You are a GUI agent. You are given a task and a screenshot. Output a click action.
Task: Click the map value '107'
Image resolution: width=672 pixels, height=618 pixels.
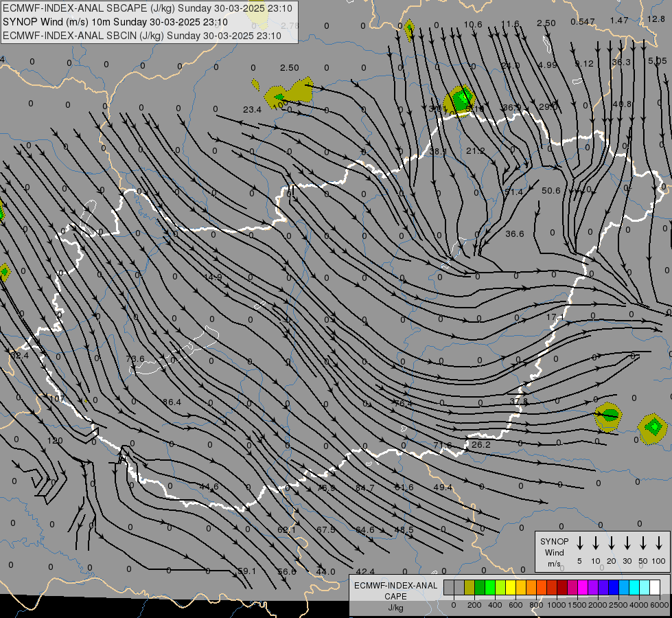coord(57,398)
